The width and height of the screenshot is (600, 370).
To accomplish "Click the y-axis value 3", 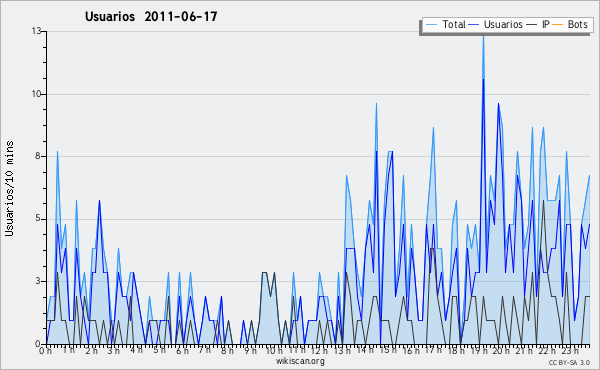I will pos(39,281).
